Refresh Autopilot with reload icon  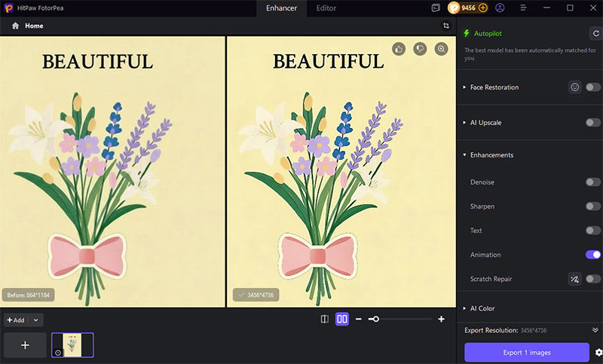click(x=595, y=33)
